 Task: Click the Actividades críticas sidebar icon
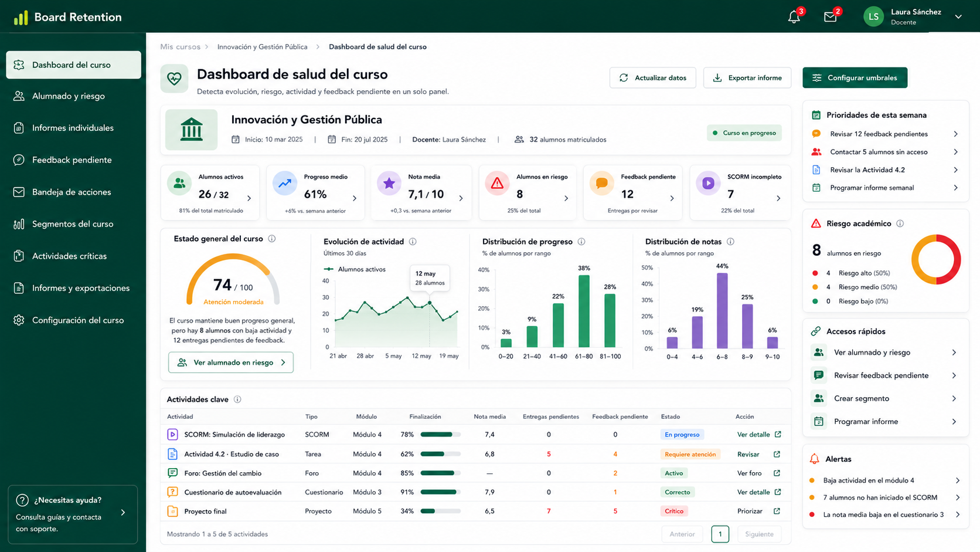19,256
